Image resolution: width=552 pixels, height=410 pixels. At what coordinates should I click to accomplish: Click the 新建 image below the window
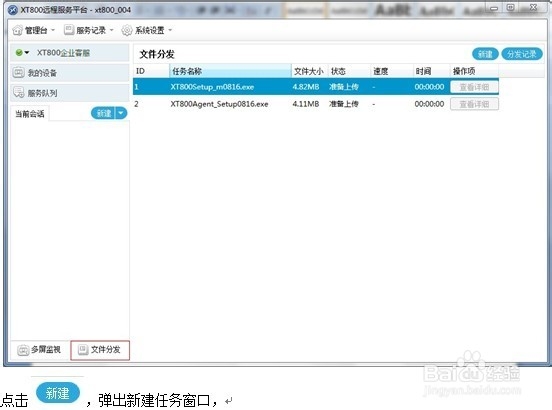[58, 392]
